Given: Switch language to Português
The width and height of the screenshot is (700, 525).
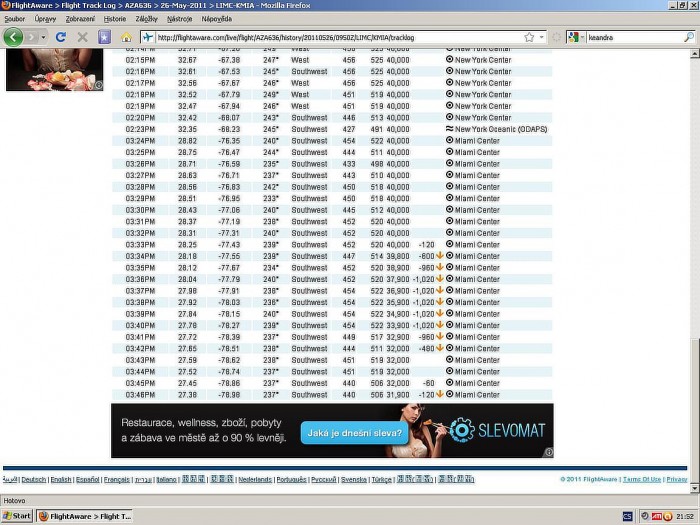Looking at the screenshot, I should (x=291, y=479).
